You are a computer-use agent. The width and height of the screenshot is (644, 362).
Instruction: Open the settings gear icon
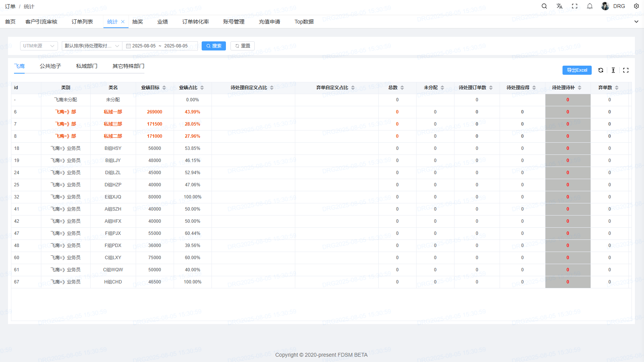[x=636, y=6]
